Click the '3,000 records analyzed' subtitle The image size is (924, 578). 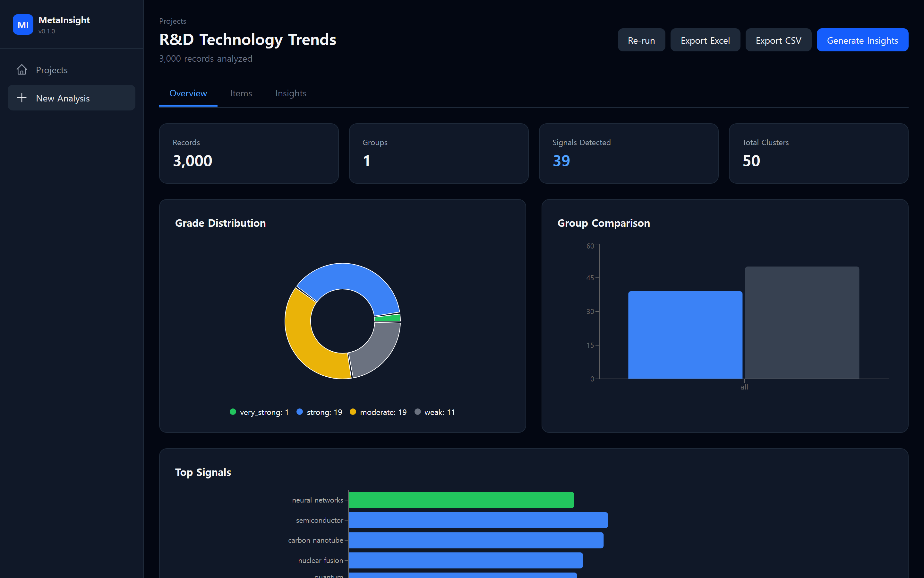coord(206,58)
